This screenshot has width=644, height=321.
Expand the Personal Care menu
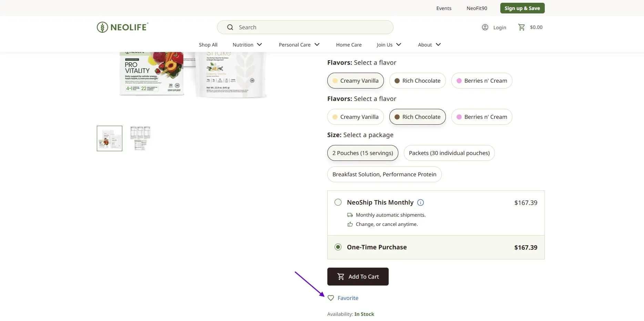point(299,45)
